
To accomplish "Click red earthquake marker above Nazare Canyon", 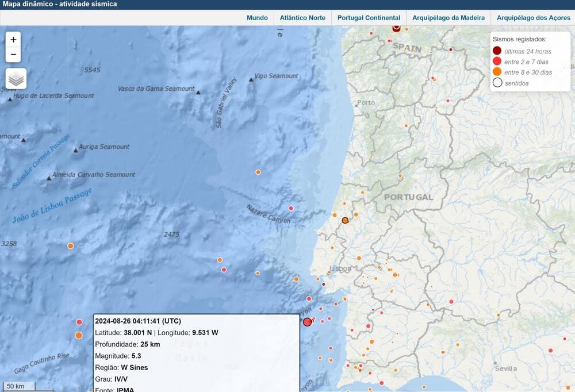I will coord(291,208).
